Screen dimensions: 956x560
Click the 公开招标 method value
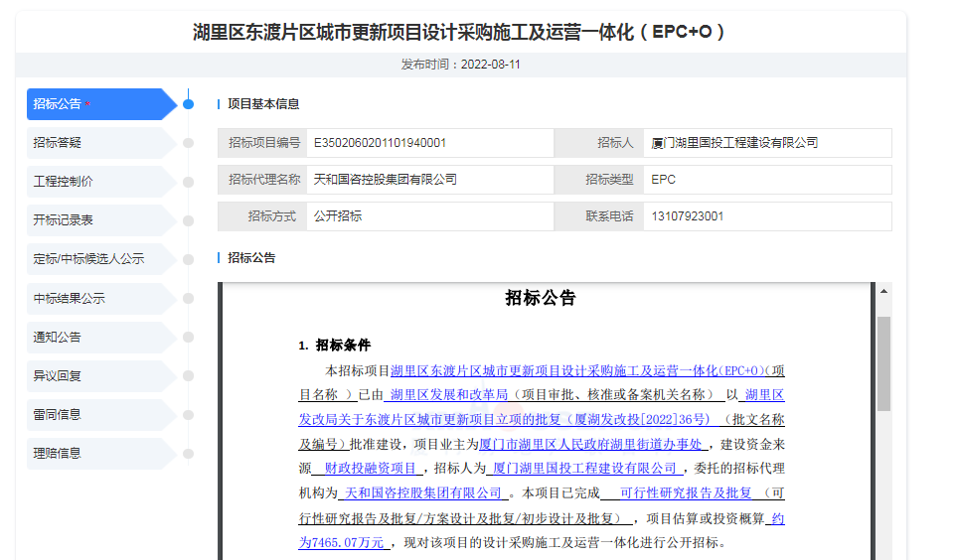click(337, 216)
